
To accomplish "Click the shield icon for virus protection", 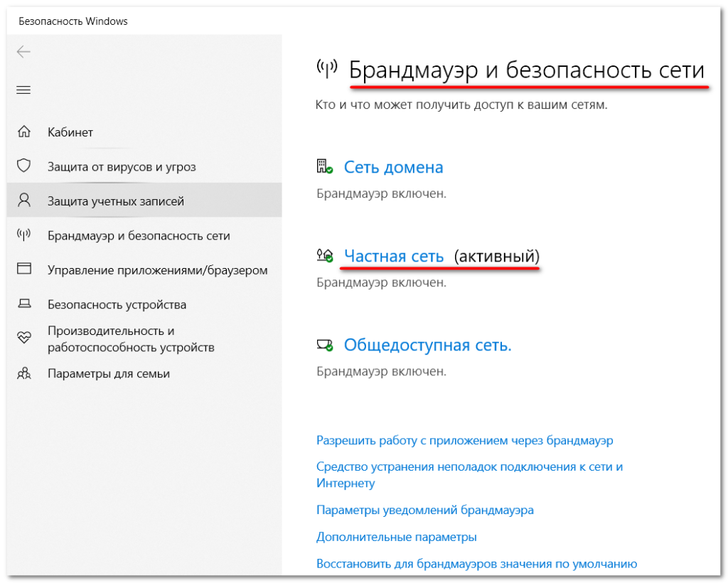I will pos(24,166).
